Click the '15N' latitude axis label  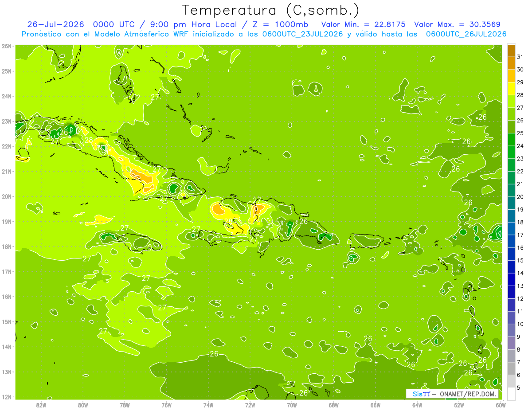coord(7,321)
